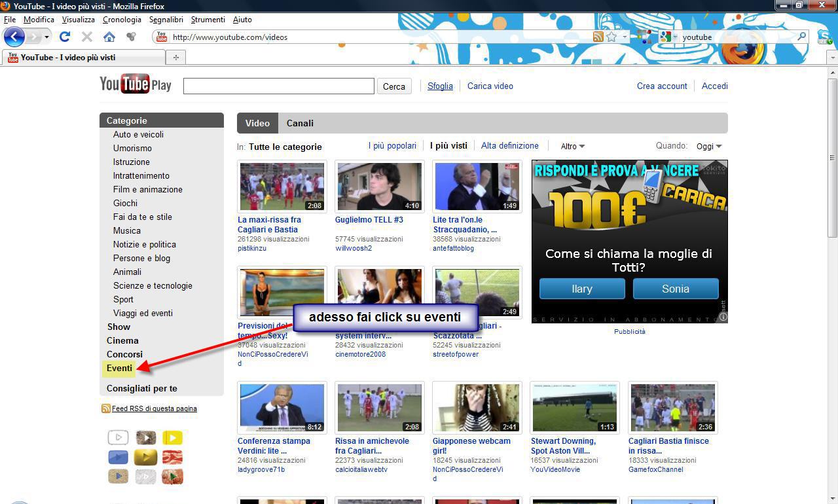The width and height of the screenshot is (838, 504).
Task: Open La maxi-rissa fra Cagliari e Bastia thumbnail
Action: click(282, 186)
